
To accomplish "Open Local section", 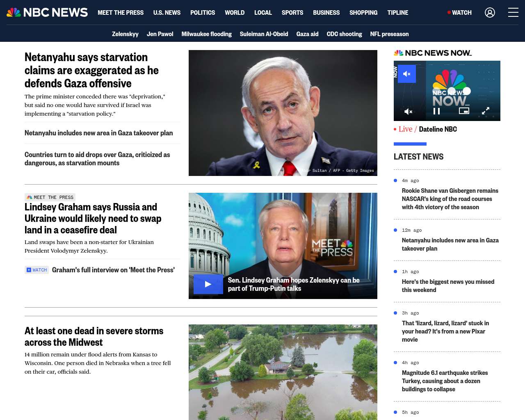I will pyautogui.click(x=263, y=13).
